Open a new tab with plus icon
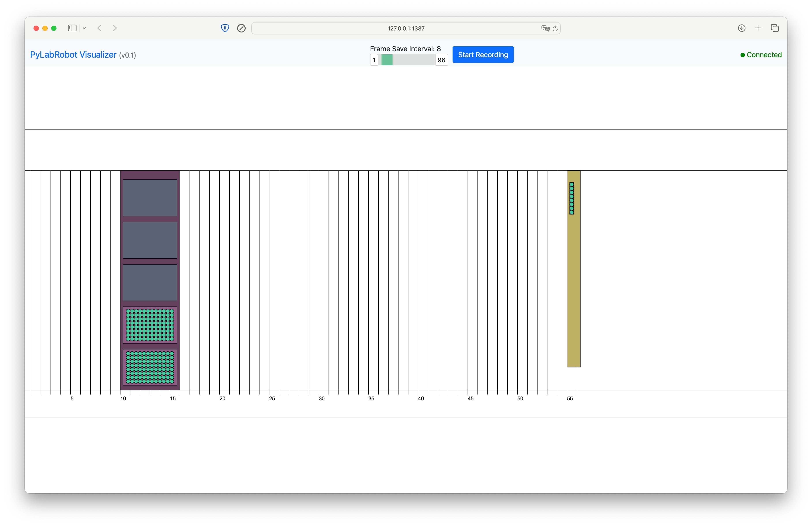 pyautogui.click(x=758, y=28)
